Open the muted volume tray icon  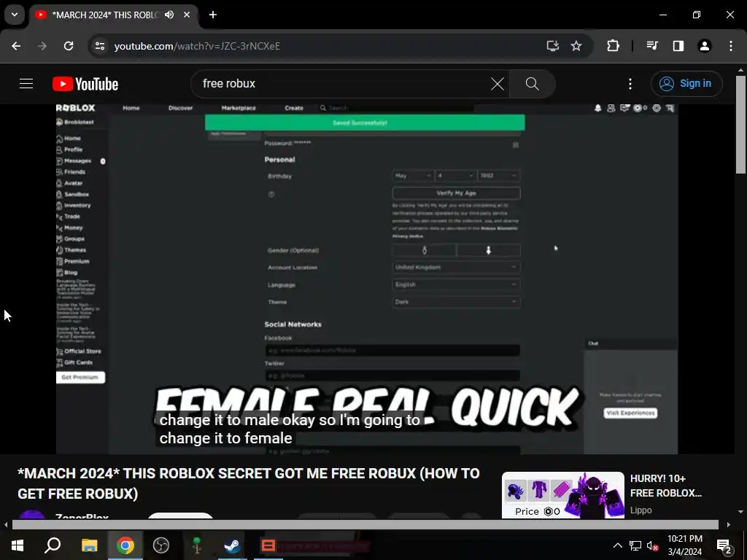pyautogui.click(x=653, y=545)
